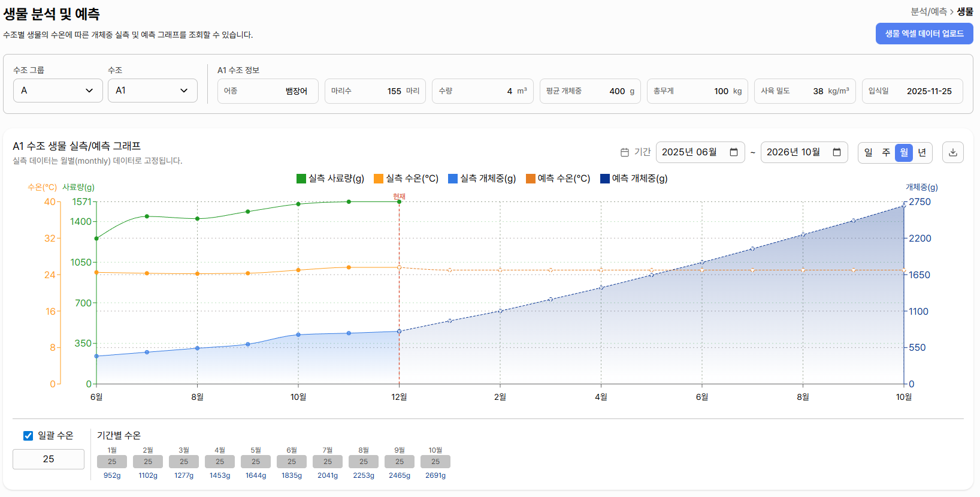Screen dimensions: 980x497
Task: Open start date calendar picker icon
Action: (733, 152)
